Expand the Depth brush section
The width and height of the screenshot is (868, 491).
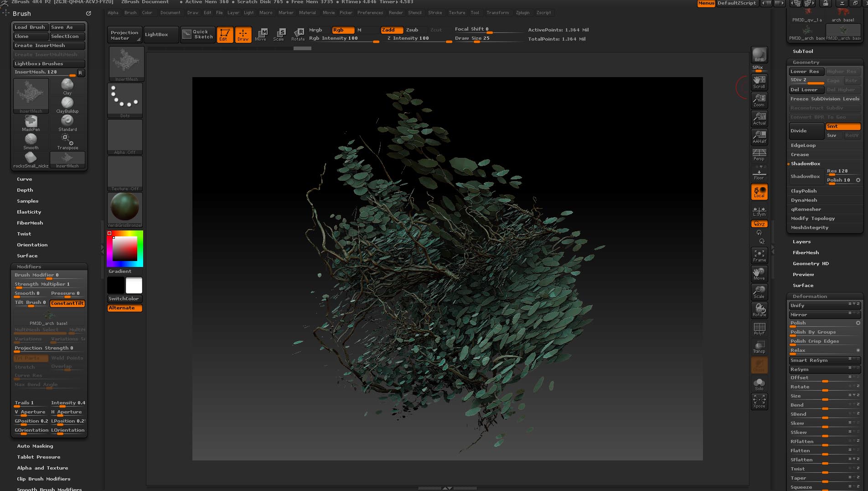[x=25, y=190]
